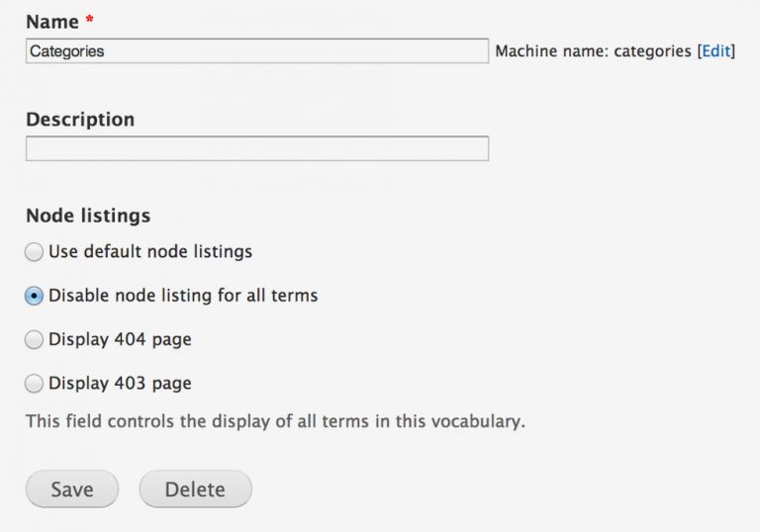The width and height of the screenshot is (760, 532).
Task: Click the Node listings heading
Action: pyautogui.click(x=88, y=215)
